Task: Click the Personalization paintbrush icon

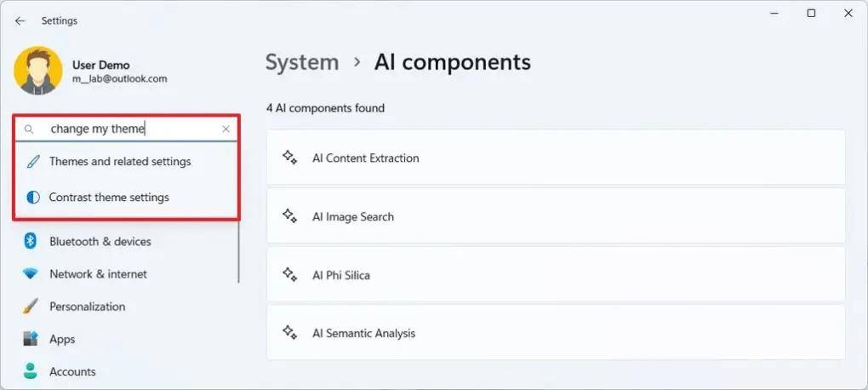Action: click(31, 307)
